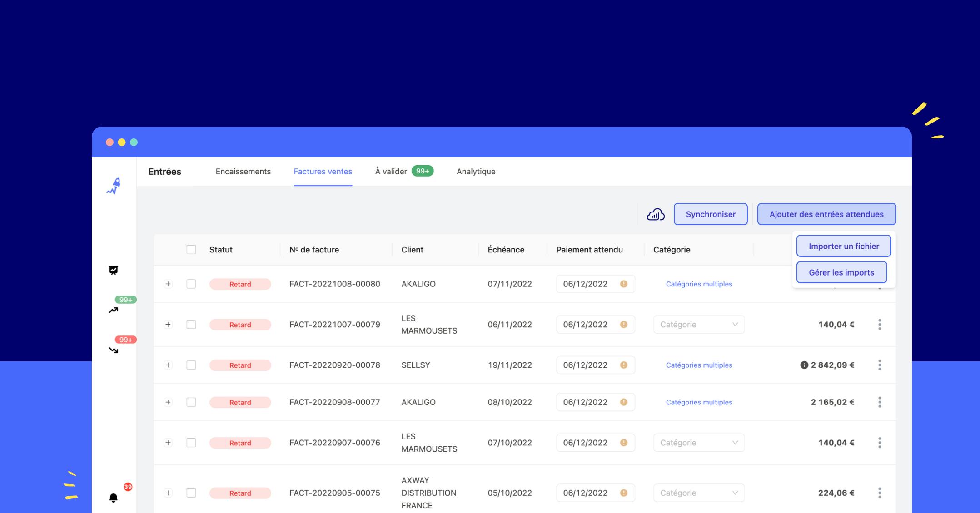Click the info icon next to 2 842,09 €
The image size is (980, 513).
pyautogui.click(x=804, y=365)
